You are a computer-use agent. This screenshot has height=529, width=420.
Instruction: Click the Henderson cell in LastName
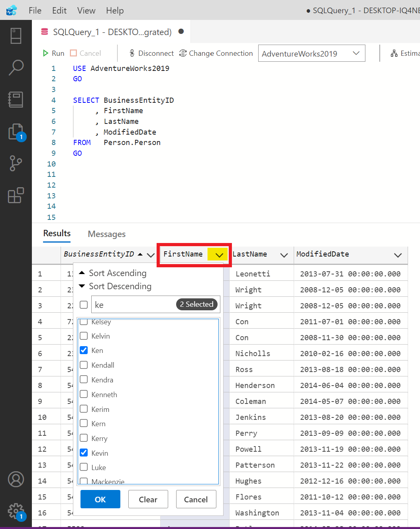[255, 385]
